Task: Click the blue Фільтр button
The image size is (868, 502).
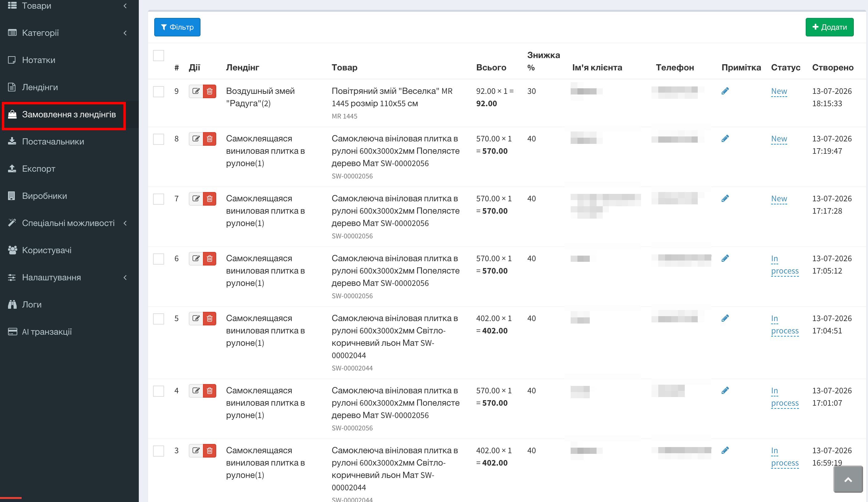Action: [x=177, y=27]
